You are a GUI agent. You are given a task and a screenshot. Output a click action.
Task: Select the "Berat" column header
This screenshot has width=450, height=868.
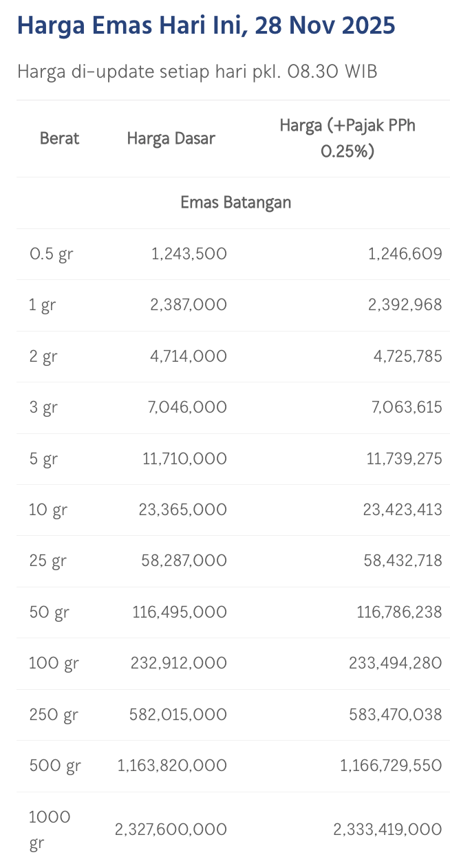(x=59, y=138)
